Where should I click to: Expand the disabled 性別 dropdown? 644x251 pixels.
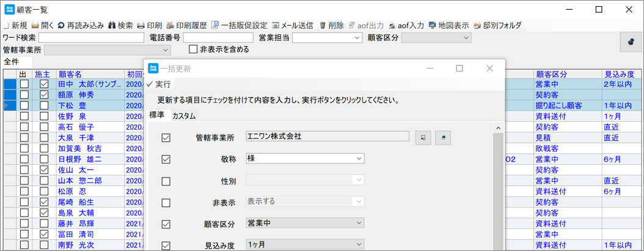pos(359,180)
